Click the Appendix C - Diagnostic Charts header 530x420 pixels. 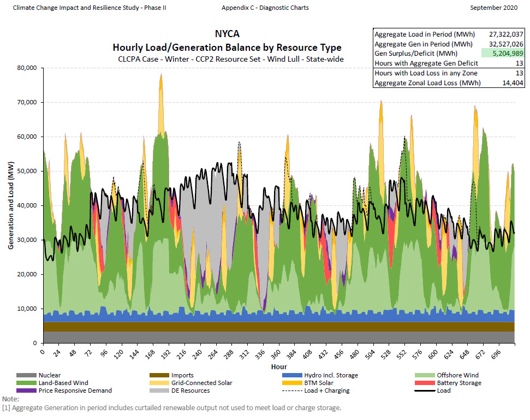coord(265,8)
